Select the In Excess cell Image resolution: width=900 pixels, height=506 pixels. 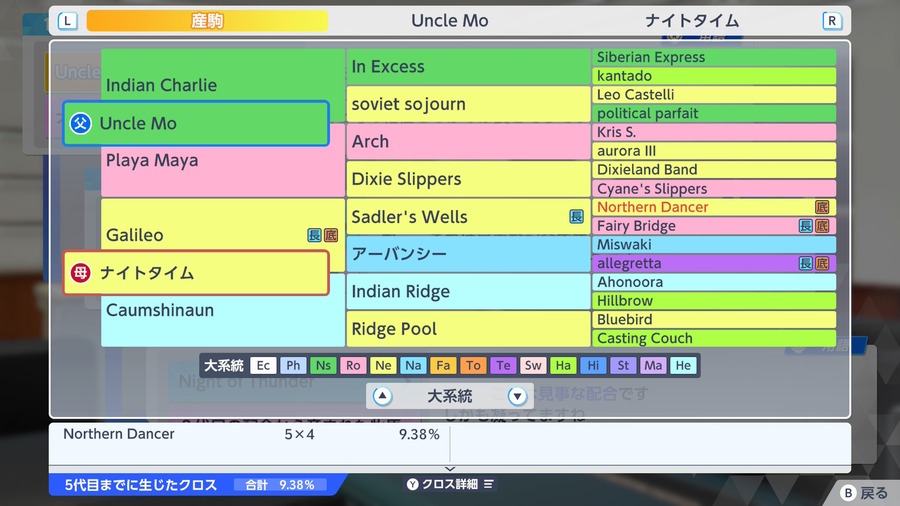(468, 67)
